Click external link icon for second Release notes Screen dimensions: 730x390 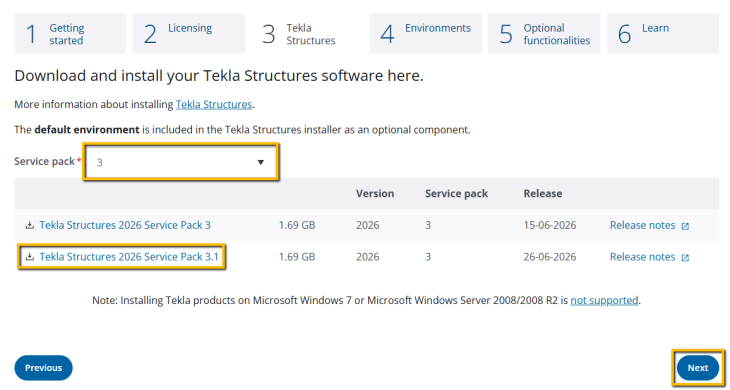click(x=685, y=257)
